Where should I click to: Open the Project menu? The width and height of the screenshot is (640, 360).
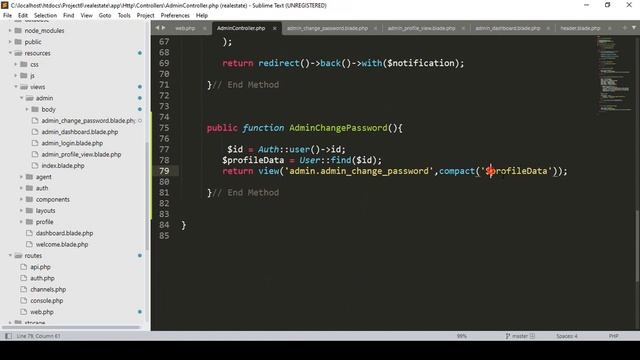146,15
